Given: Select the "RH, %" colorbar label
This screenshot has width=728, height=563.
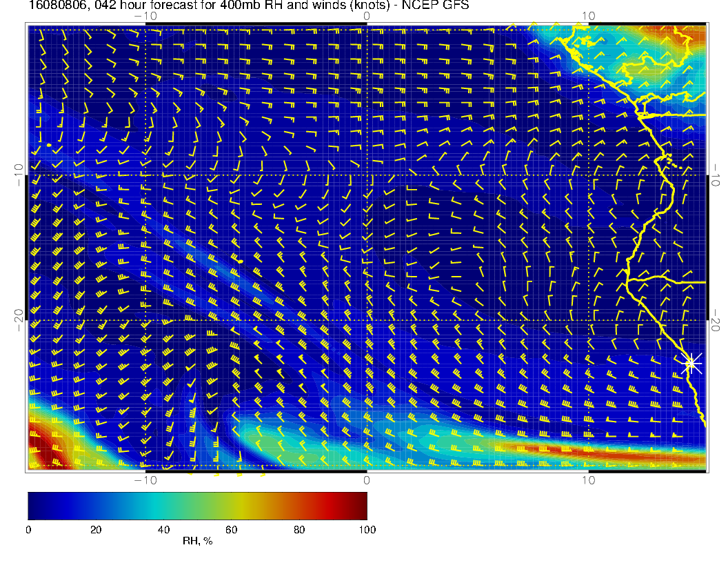Looking at the screenshot, I should (197, 542).
